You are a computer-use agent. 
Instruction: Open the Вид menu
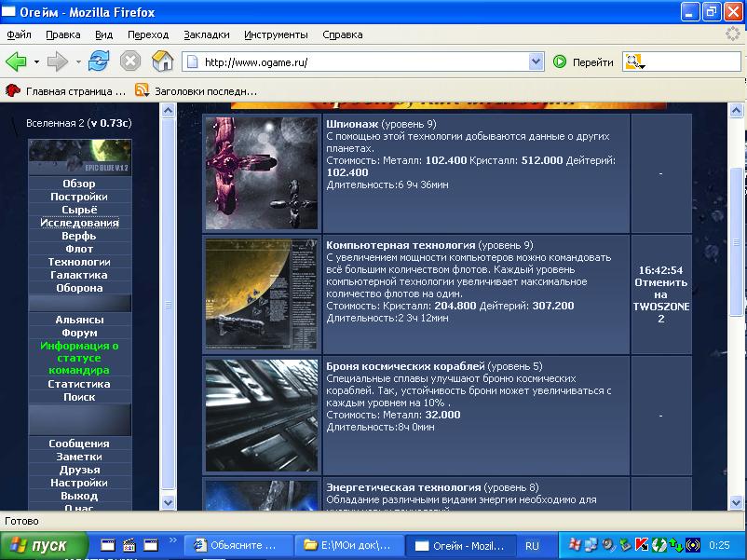pyautogui.click(x=104, y=34)
